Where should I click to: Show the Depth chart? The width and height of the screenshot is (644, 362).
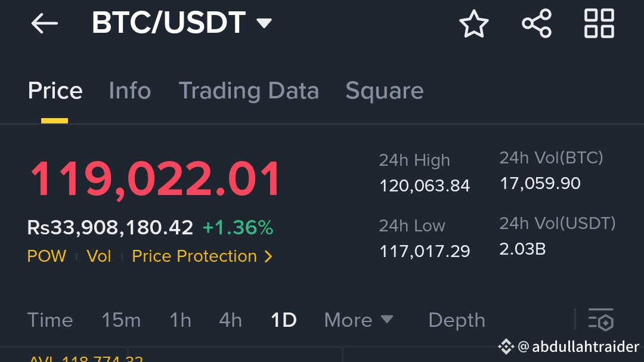click(x=457, y=320)
